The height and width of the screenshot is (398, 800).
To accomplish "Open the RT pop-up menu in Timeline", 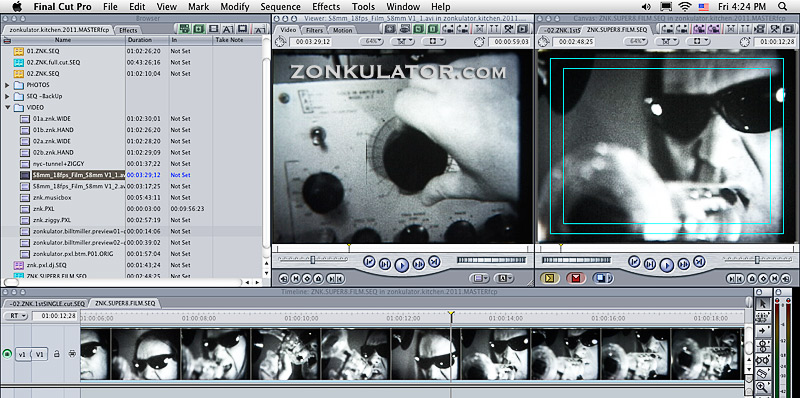I will point(16,316).
